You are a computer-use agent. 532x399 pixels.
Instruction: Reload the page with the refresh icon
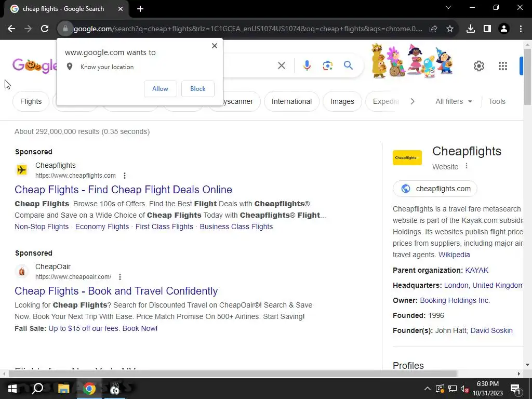[x=45, y=29]
